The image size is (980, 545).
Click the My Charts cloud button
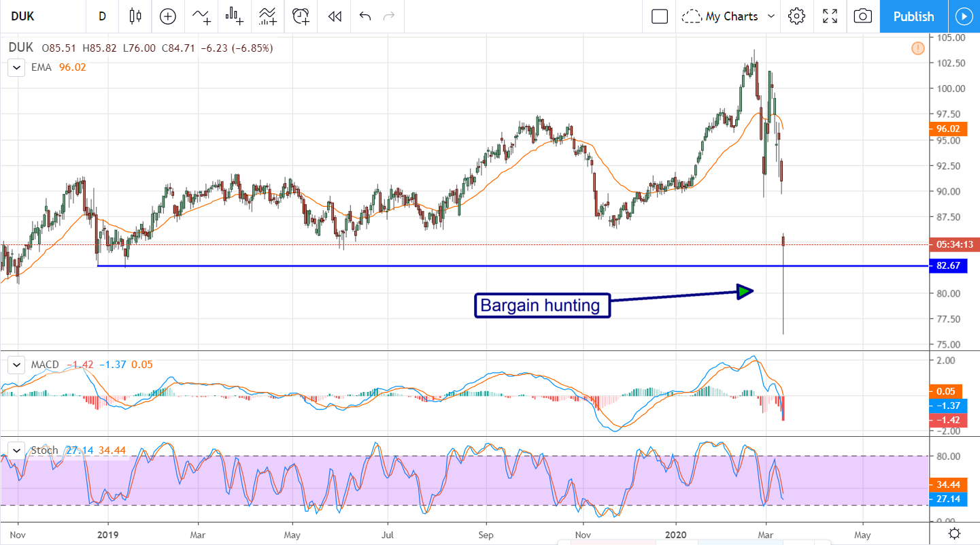(x=721, y=16)
